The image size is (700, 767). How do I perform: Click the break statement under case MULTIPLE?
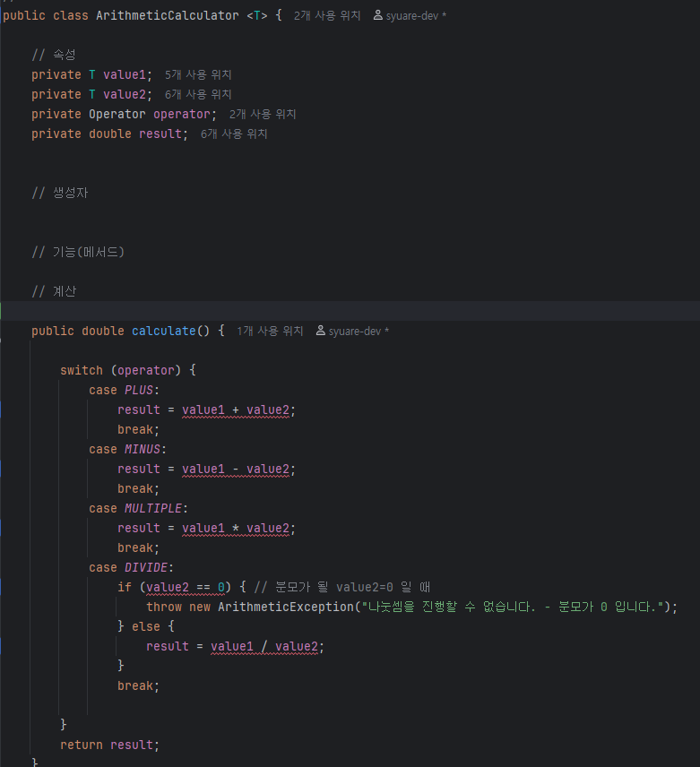138,547
